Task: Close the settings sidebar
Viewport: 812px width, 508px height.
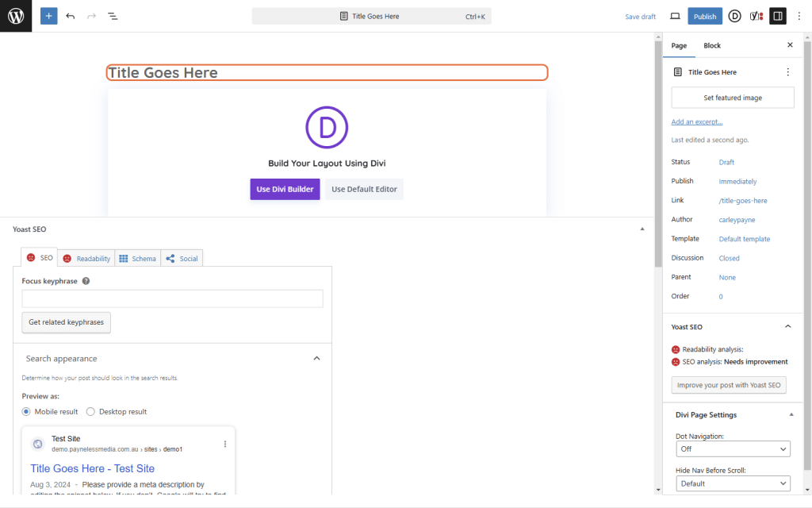Action: pyautogui.click(x=790, y=45)
